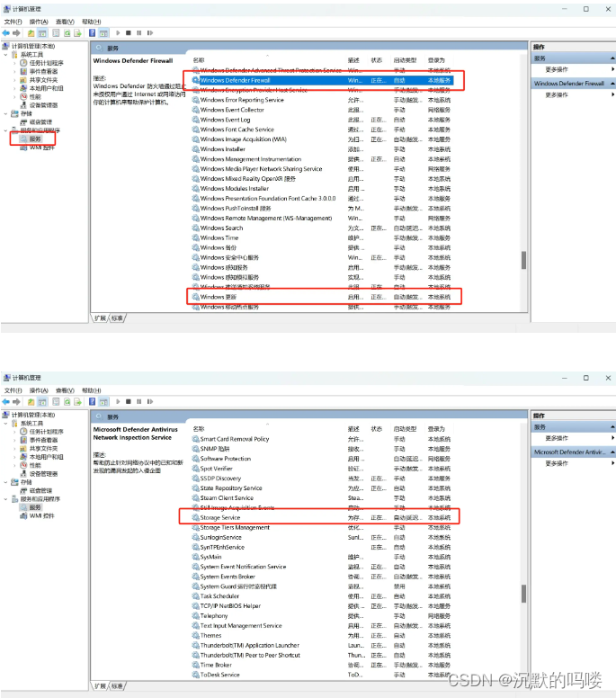Expand 性能 in the bottom window tree

click(14, 465)
